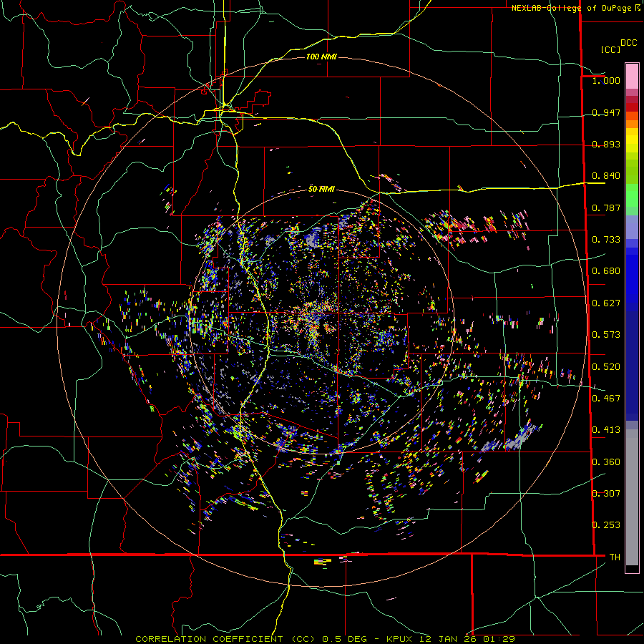Click the 100 NMI range ring label
This screenshot has height=644, width=644.
coord(321,57)
